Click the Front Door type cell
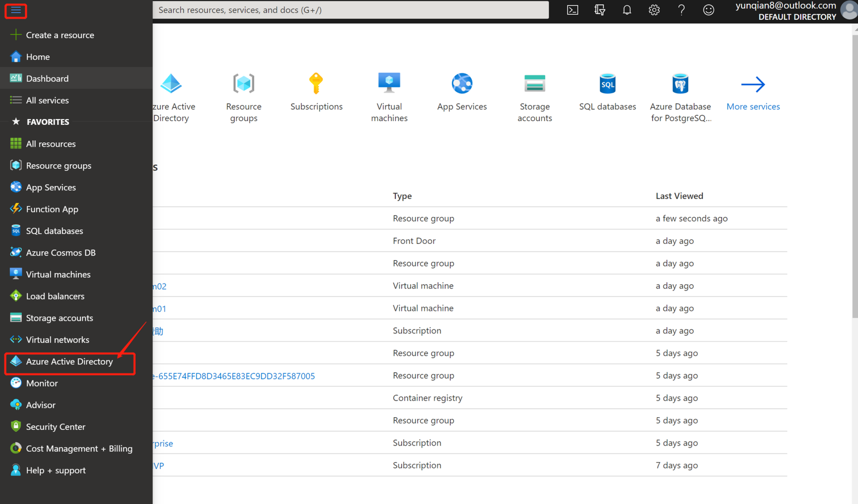This screenshot has height=504, width=858. 414,241
